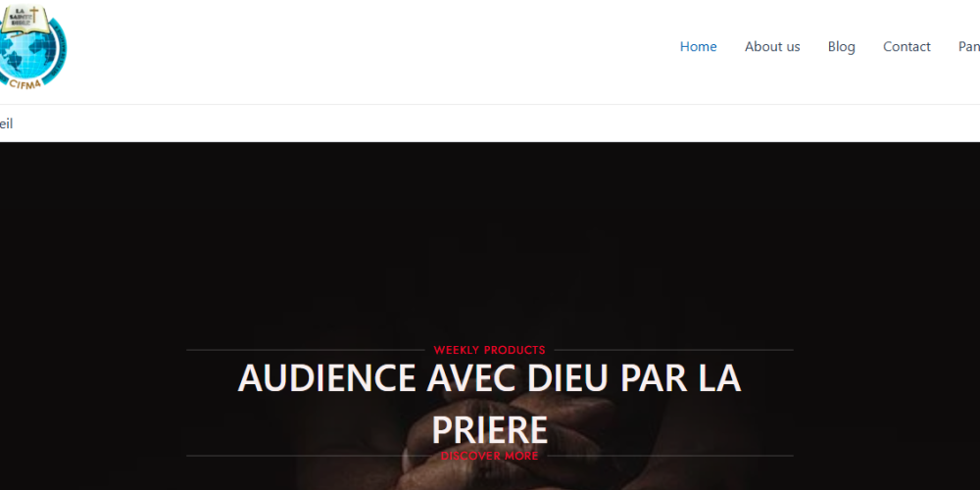Select Contact in the navigation bar
This screenshot has height=490, width=980.
coord(906,47)
